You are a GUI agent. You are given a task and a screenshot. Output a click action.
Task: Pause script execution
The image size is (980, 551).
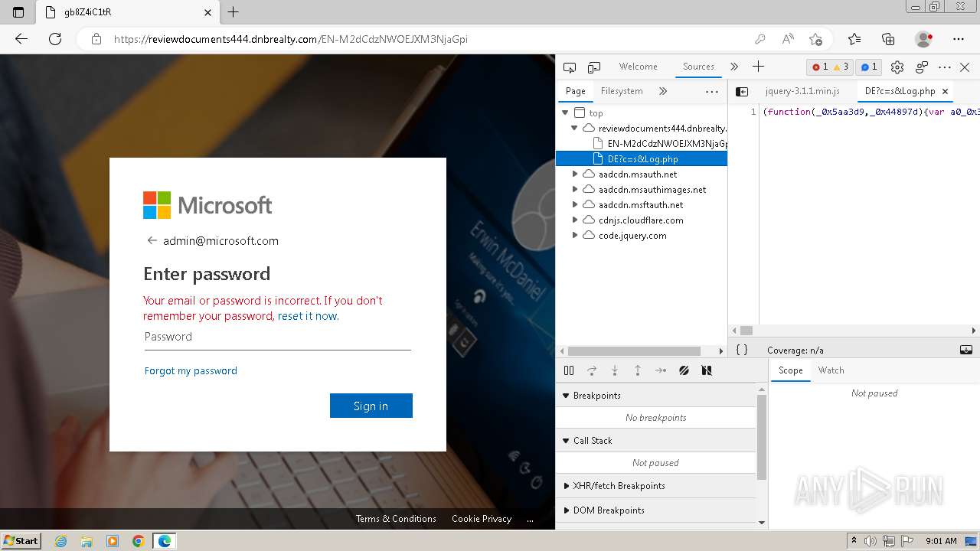[569, 370]
